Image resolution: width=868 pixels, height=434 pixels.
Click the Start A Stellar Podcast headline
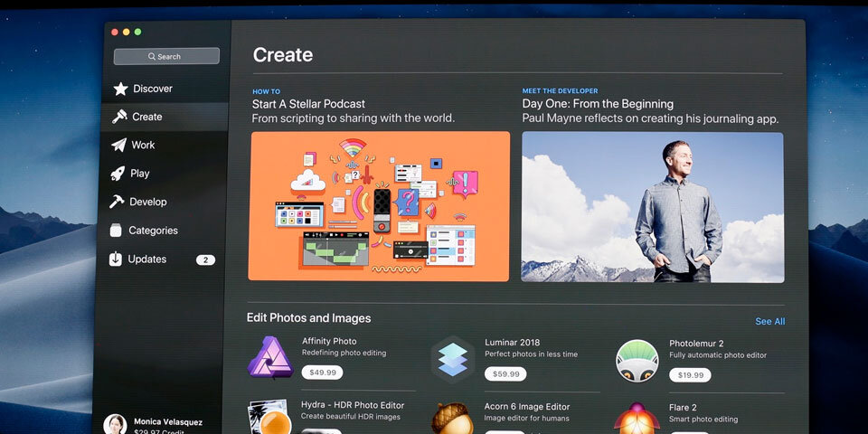pos(309,104)
